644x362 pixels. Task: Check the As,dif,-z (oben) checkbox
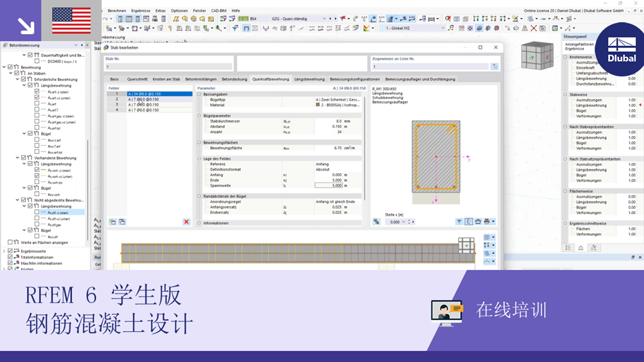(37, 212)
